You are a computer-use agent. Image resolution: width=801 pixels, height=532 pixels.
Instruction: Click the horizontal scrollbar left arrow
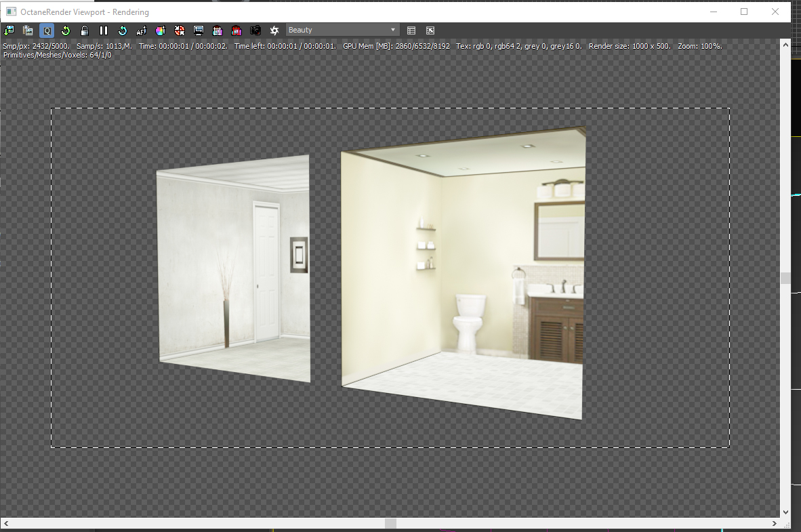coord(6,523)
